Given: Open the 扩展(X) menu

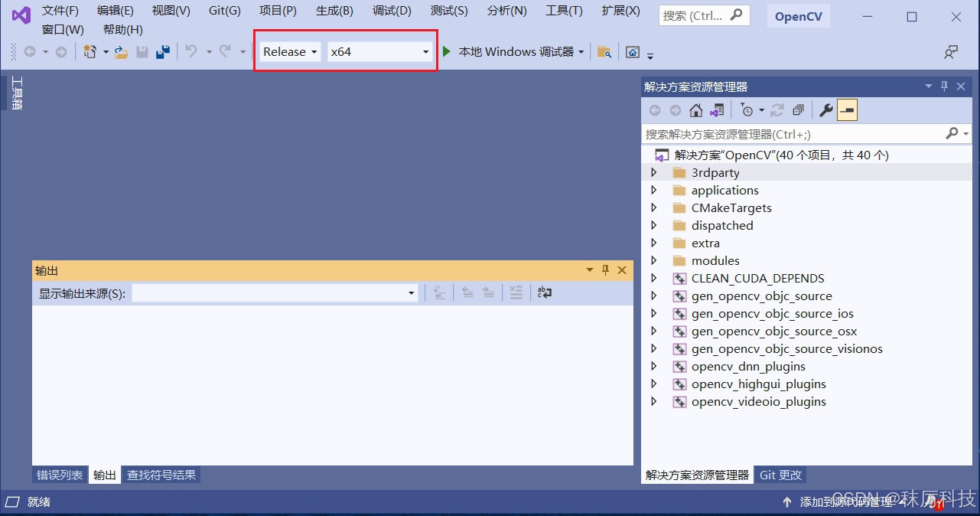Looking at the screenshot, I should 621,11.
